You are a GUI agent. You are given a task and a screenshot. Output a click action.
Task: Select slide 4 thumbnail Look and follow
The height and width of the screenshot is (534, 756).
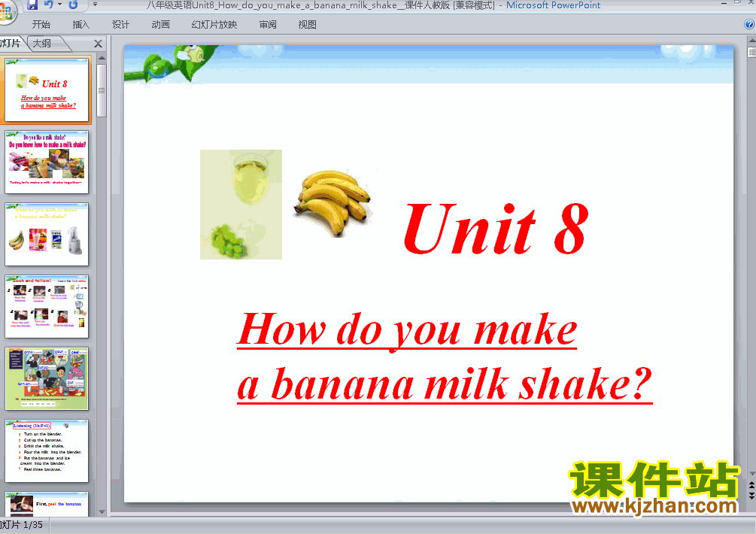[47, 307]
